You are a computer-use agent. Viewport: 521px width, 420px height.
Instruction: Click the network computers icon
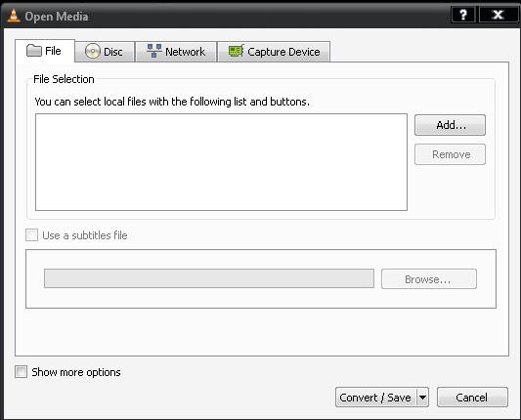pyautogui.click(x=154, y=51)
